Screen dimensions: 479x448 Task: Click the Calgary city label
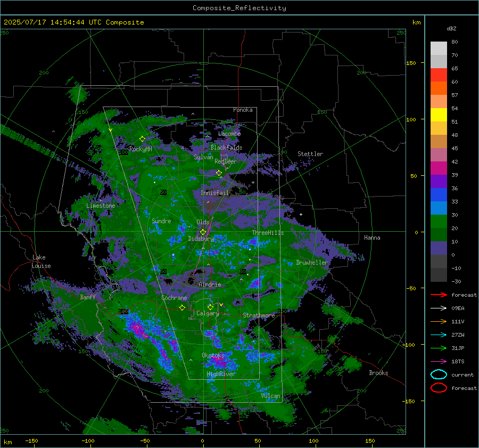tap(208, 313)
